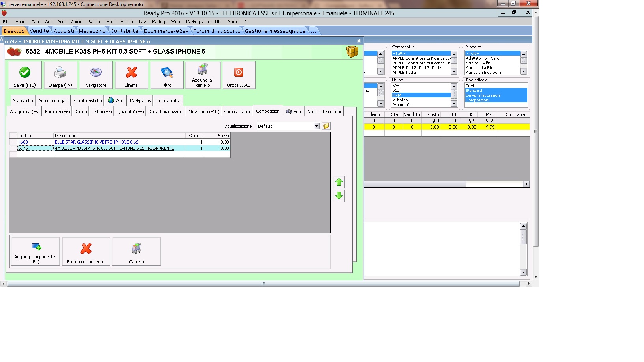Select APPLE iPad 3 in Compatibilità list
The width and height of the screenshot is (644, 362).
tap(421, 72)
